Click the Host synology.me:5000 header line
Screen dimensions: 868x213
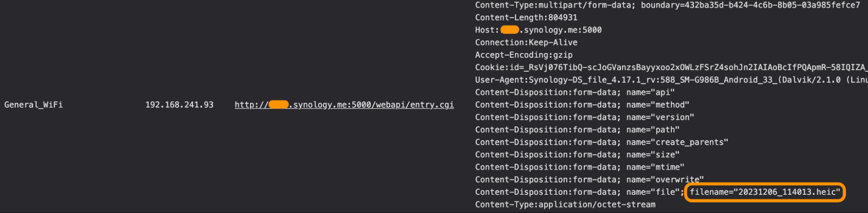538,30
